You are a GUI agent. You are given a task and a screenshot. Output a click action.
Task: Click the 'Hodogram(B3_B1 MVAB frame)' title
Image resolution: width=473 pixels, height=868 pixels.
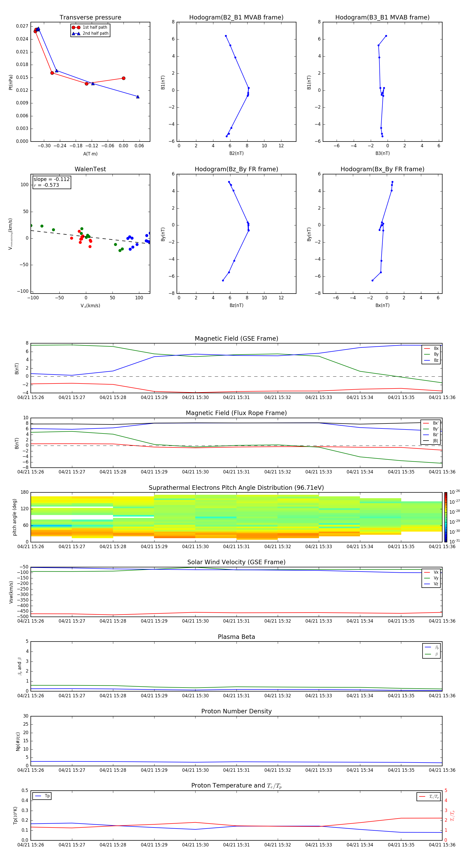[382, 18]
